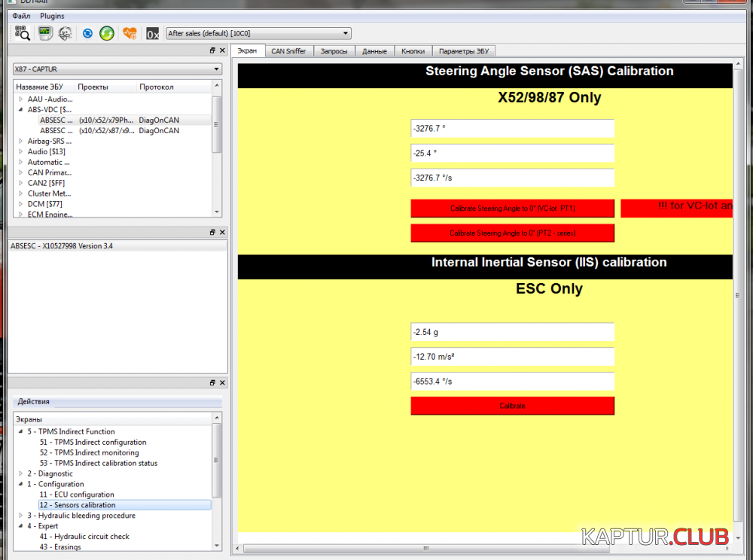Collapse the 5 - TPMS Indirect Function node
This screenshot has height=560, width=753.
[21, 431]
